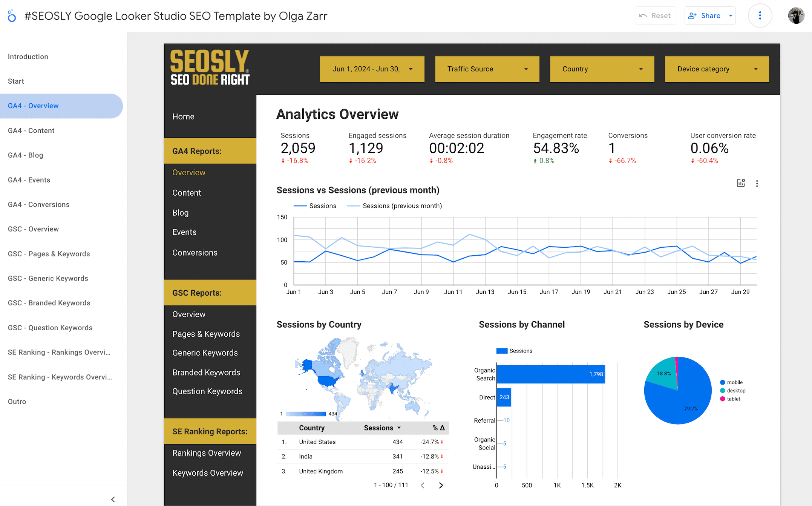Open GSC - Generic Keywords page
This screenshot has width=812, height=506.
(x=48, y=278)
